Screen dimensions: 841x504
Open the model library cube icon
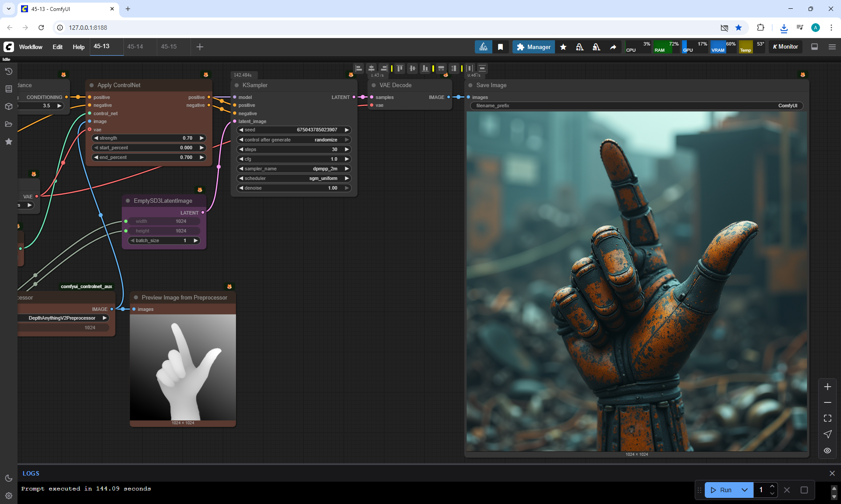click(8, 106)
